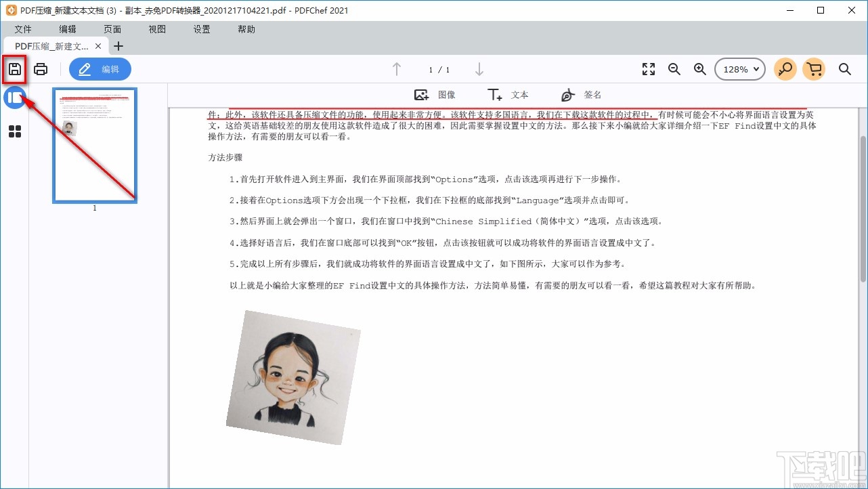This screenshot has height=489, width=868.
Task: Toggle fullscreen view mode
Action: pos(648,68)
